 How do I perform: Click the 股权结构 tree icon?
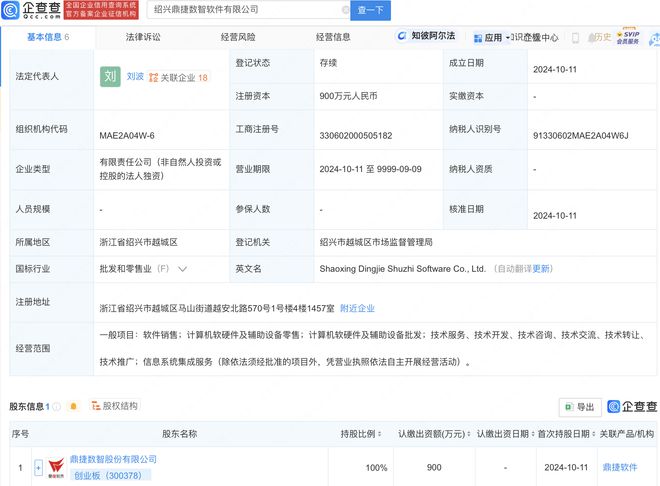click(96, 406)
